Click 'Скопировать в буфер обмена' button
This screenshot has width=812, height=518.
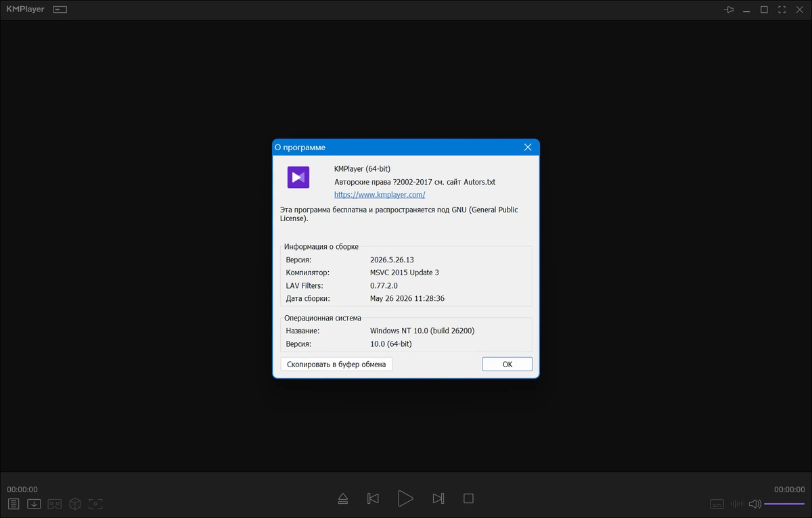336,364
